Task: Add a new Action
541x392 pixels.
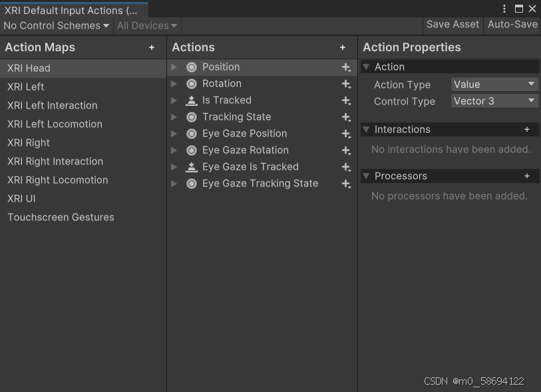Action: point(343,47)
